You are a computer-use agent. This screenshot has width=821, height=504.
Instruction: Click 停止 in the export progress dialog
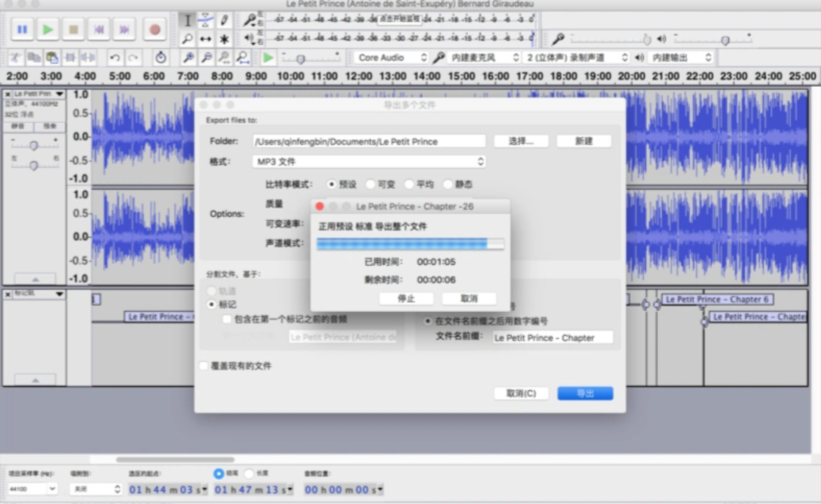pyautogui.click(x=406, y=299)
